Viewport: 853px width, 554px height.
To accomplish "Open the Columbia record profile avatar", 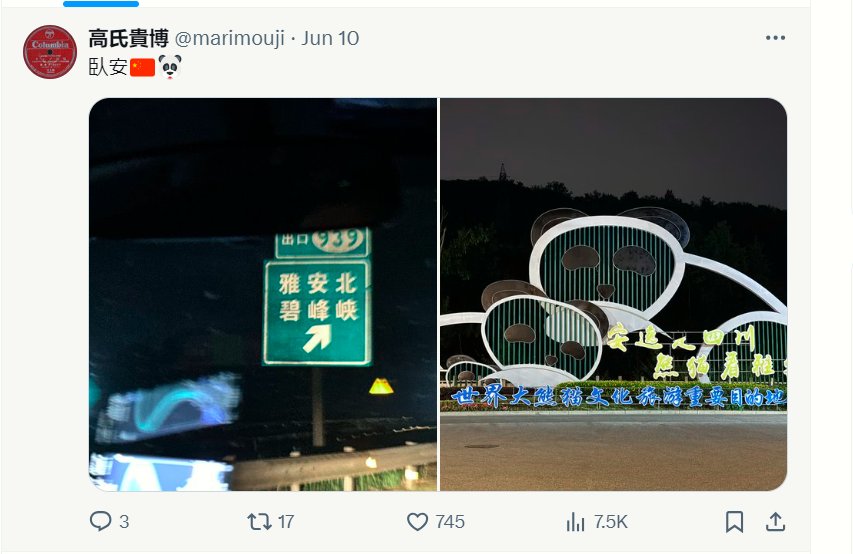I will tap(50, 52).
